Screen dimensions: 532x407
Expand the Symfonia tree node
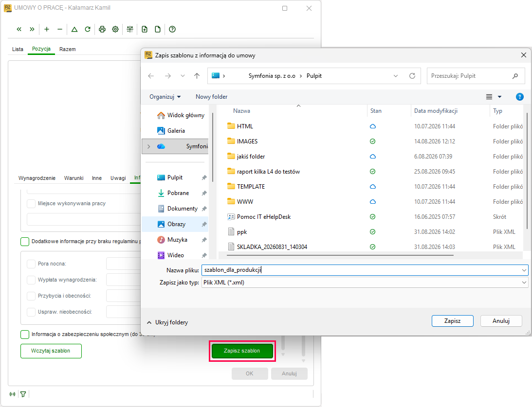pos(148,146)
